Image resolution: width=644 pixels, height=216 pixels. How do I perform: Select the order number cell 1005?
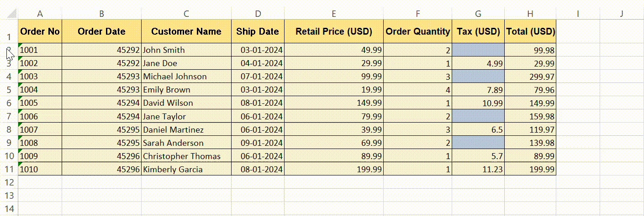click(x=40, y=103)
